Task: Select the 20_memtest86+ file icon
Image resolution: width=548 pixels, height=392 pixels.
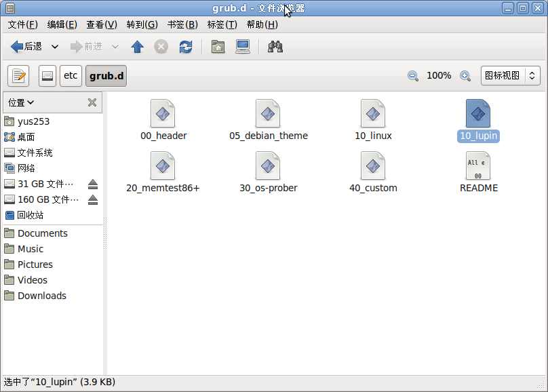Action: click(163, 166)
